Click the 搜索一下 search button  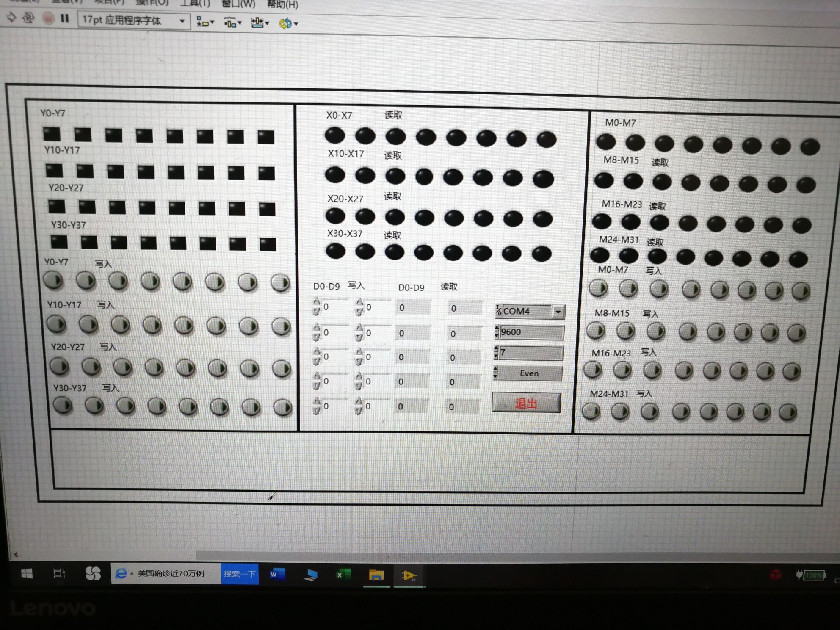click(x=240, y=574)
